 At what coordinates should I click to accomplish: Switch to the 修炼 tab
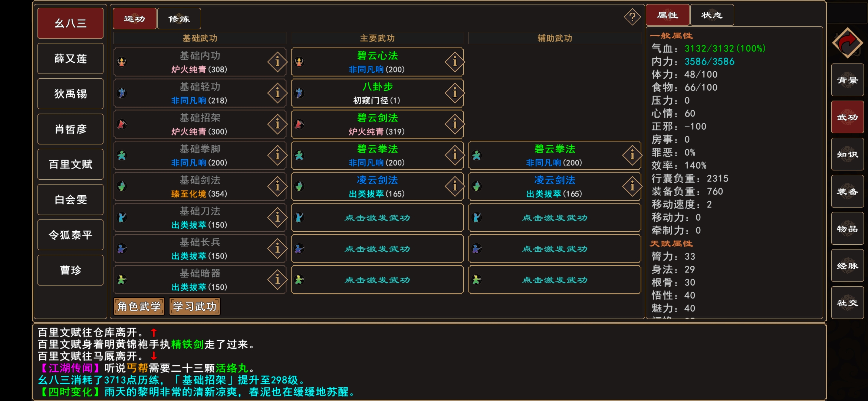[179, 19]
